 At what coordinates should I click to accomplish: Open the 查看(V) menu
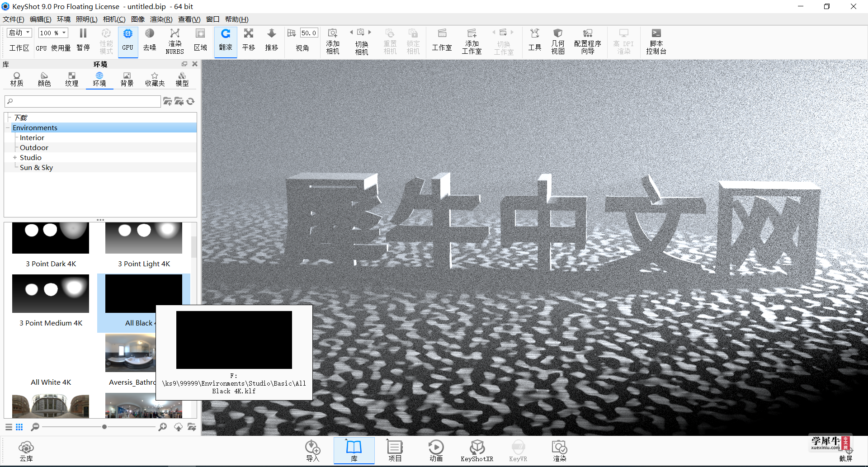pyautogui.click(x=189, y=19)
